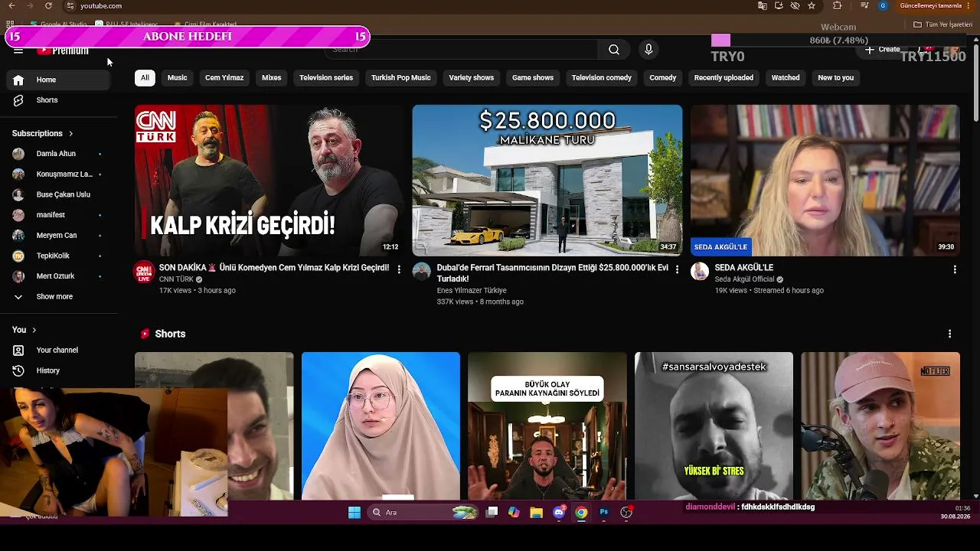Play the $25.800.000 Malikane Turu thumbnail

(547, 181)
